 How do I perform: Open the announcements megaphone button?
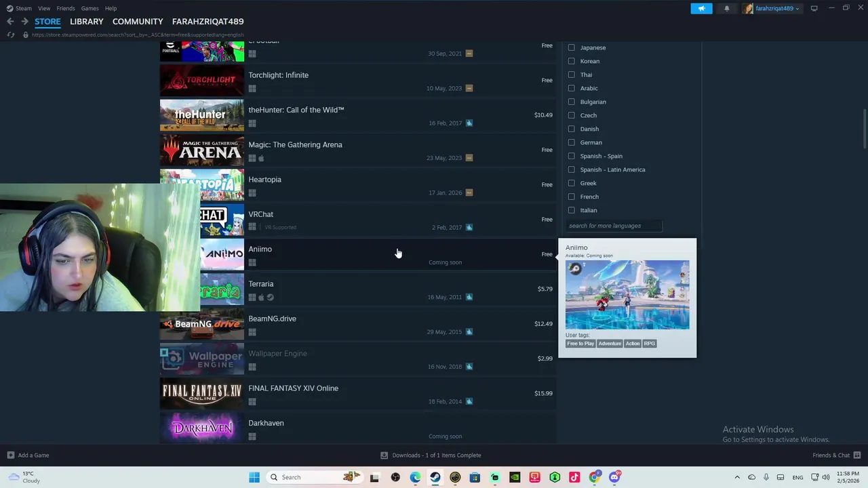tap(701, 8)
